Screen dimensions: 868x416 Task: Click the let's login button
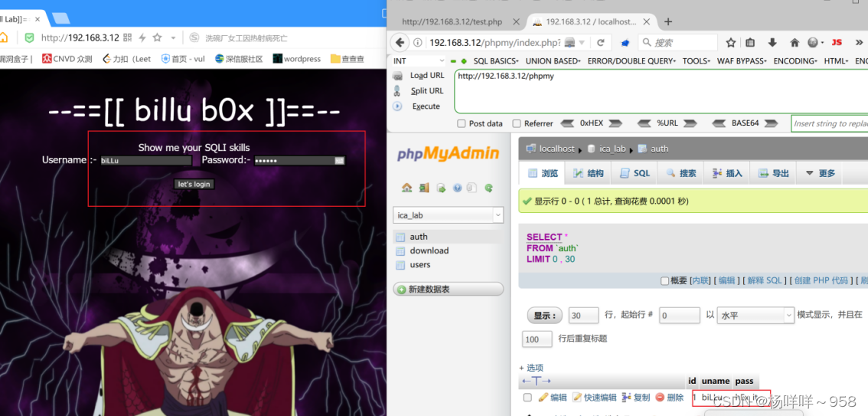(x=194, y=184)
